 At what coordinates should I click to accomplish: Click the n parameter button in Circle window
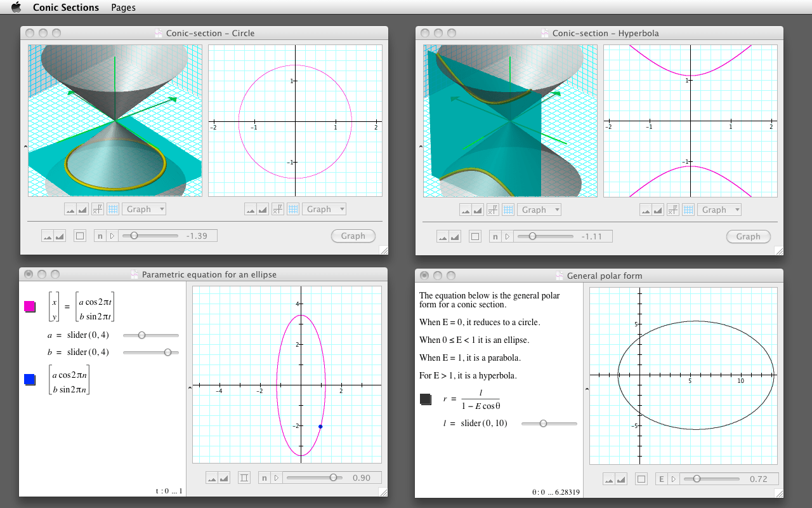[100, 236]
